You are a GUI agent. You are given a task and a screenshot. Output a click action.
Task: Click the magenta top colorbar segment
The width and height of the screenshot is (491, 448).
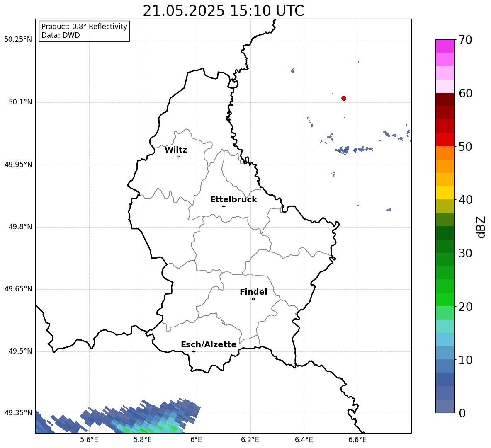click(x=445, y=46)
